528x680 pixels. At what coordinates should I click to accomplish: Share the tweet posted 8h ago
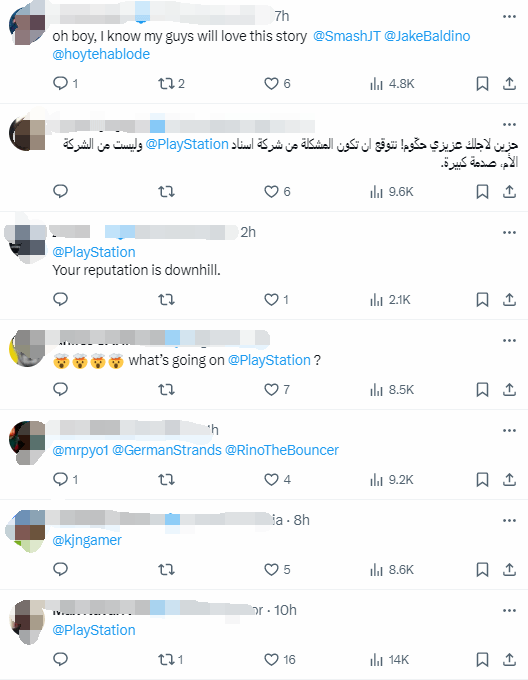(x=509, y=569)
